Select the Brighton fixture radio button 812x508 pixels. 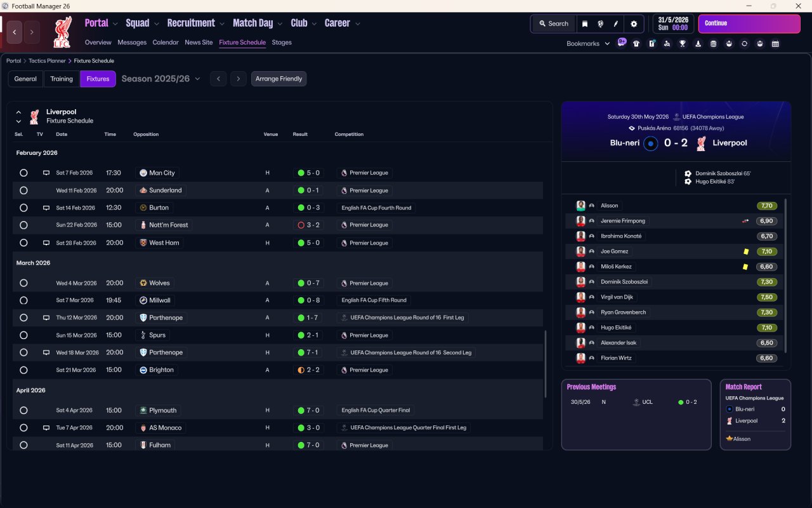(23, 370)
